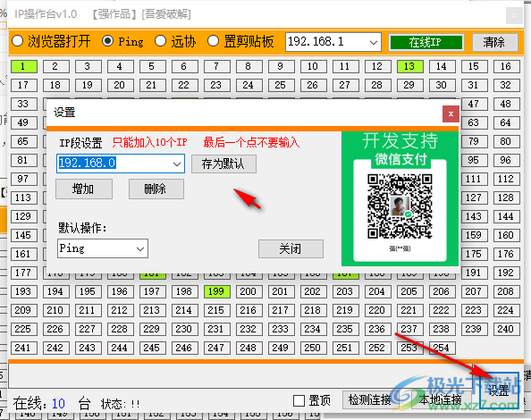This screenshot has height=420, width=531.
Task: Select the 浏览器打开 radio option
Action: (51, 41)
